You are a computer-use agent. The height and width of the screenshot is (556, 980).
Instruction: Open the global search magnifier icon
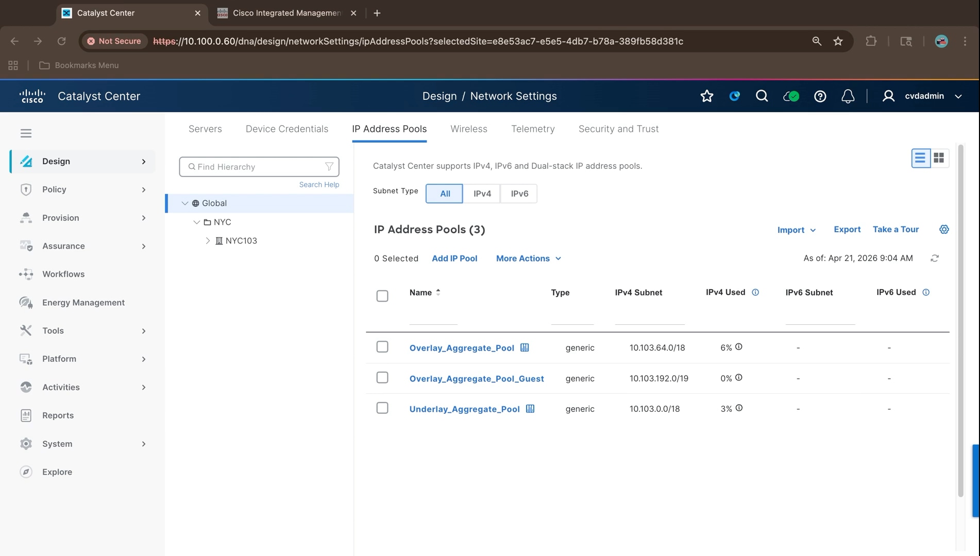click(x=762, y=96)
